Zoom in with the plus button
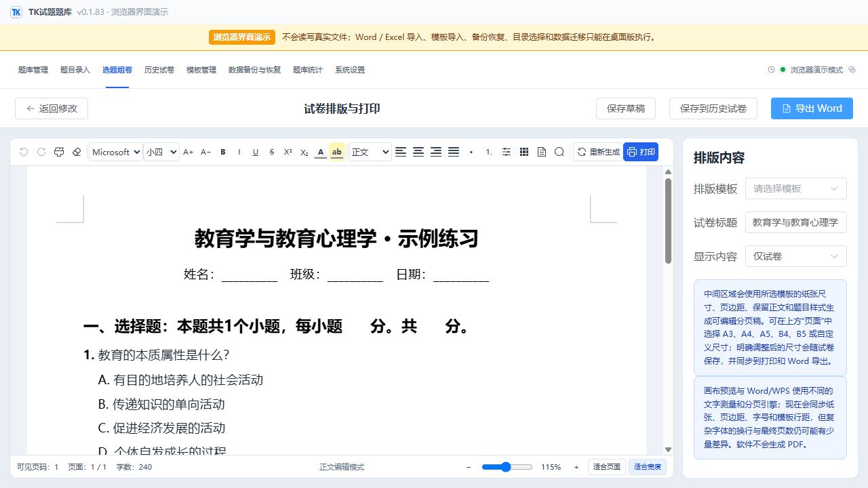The width and height of the screenshot is (868, 488). 576,467
